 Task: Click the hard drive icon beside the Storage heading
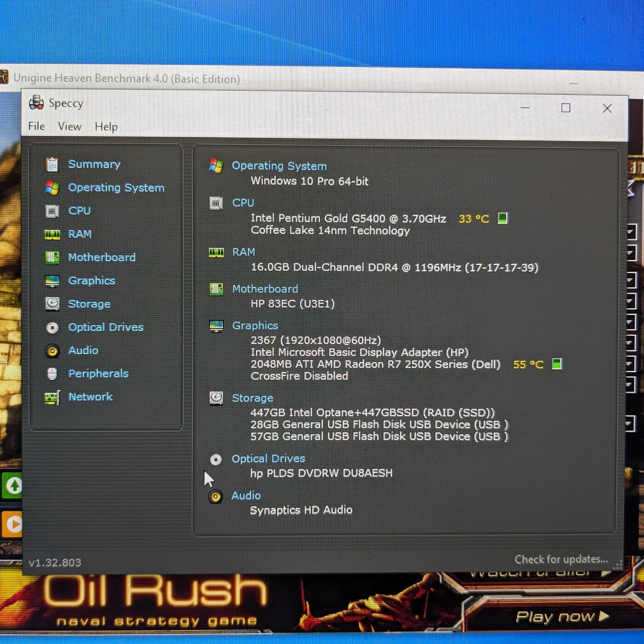tap(216, 398)
